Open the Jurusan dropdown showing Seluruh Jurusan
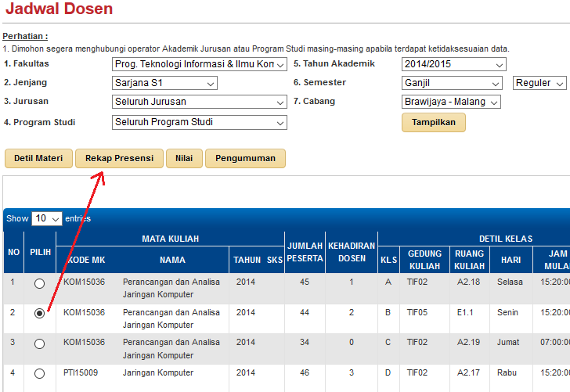The image size is (570, 392). [x=199, y=102]
